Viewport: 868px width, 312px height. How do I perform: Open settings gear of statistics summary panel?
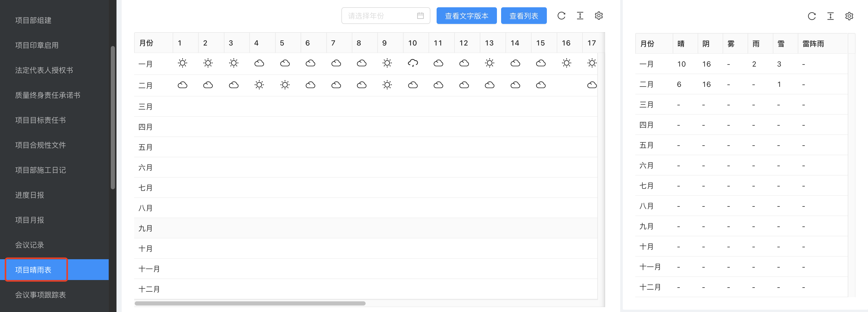tap(849, 16)
